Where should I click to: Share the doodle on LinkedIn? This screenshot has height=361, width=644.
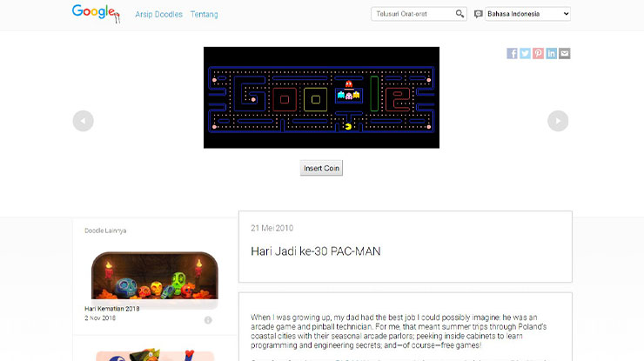pos(551,53)
